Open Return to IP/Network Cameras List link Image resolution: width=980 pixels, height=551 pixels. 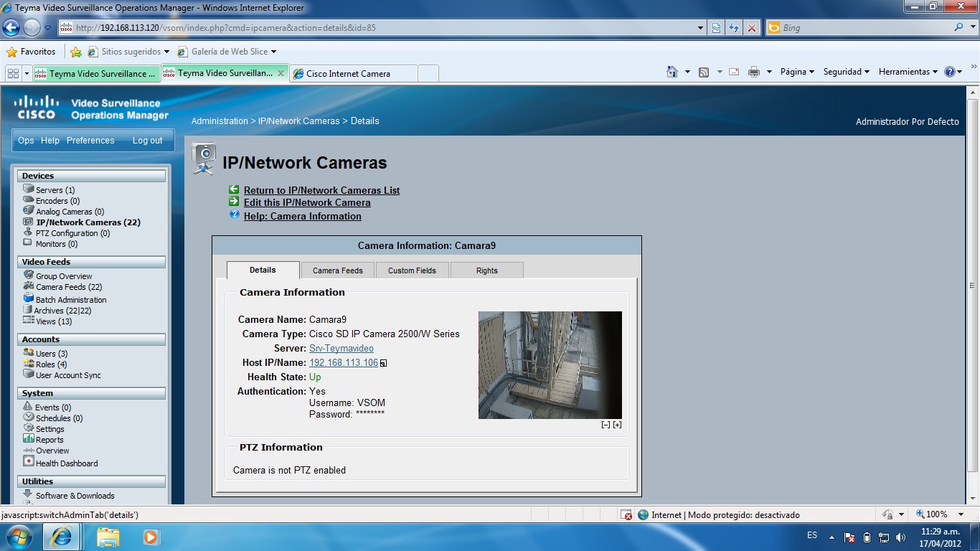pos(321,190)
